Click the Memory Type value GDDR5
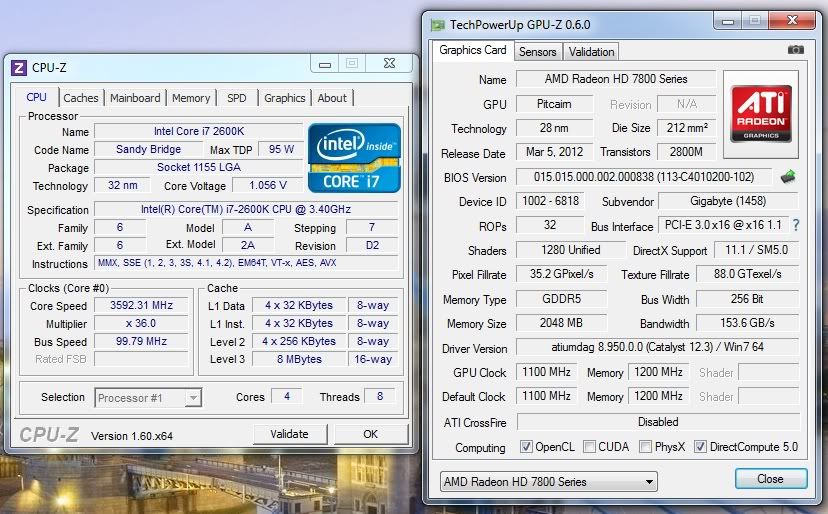This screenshot has width=828, height=514. [x=561, y=299]
